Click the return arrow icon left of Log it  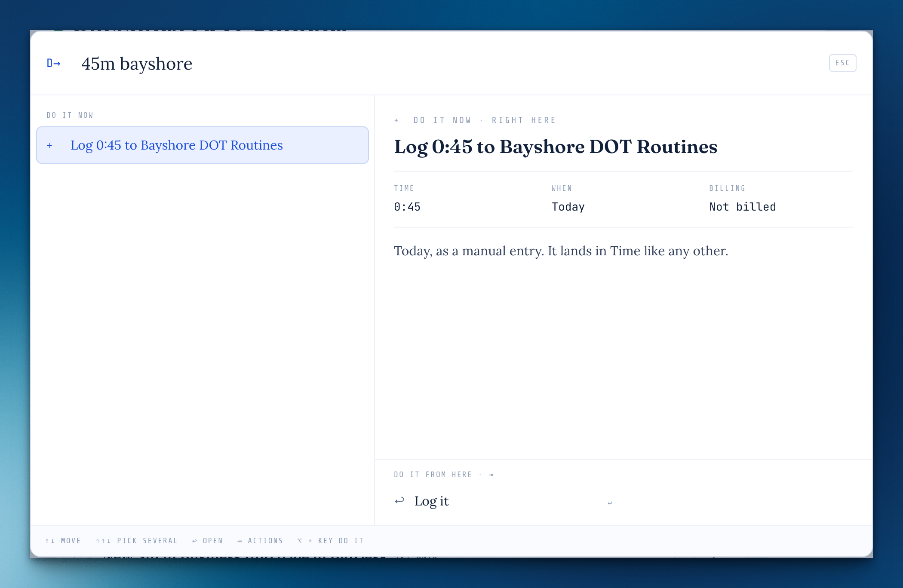(x=399, y=501)
